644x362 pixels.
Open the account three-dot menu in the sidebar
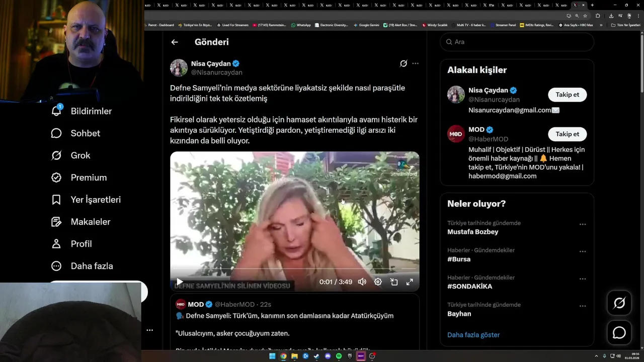click(149, 330)
